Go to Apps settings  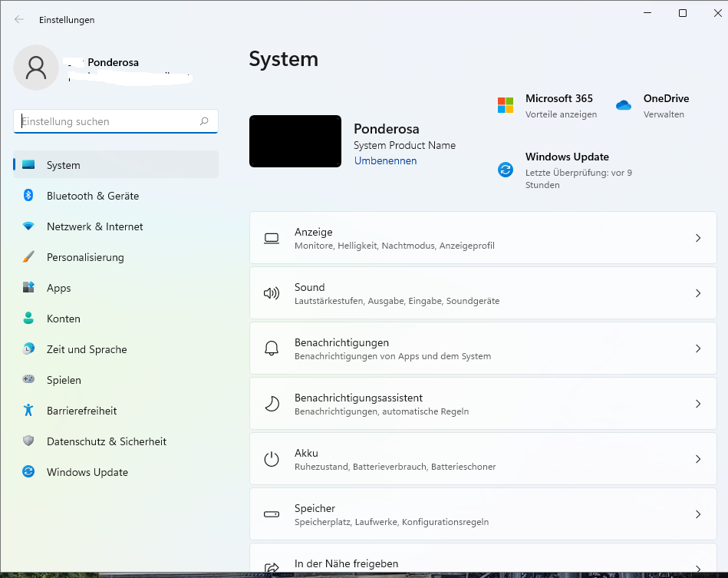click(116, 288)
